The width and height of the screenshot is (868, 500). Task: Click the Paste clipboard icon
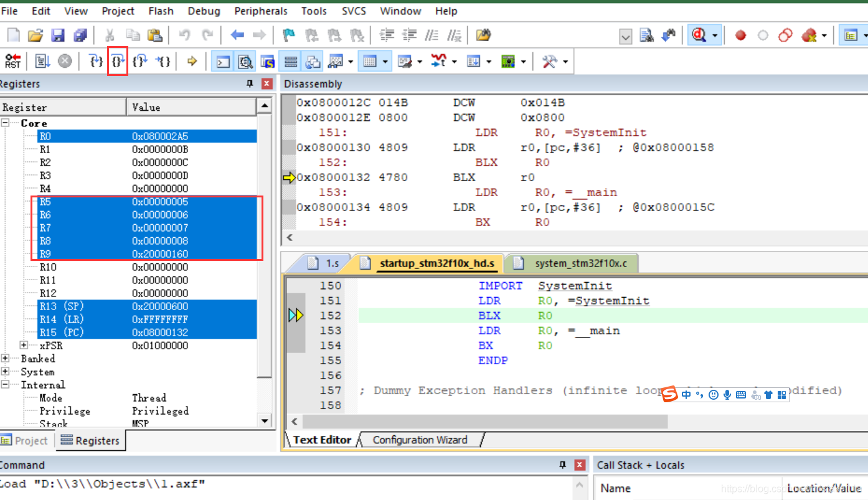coord(154,35)
